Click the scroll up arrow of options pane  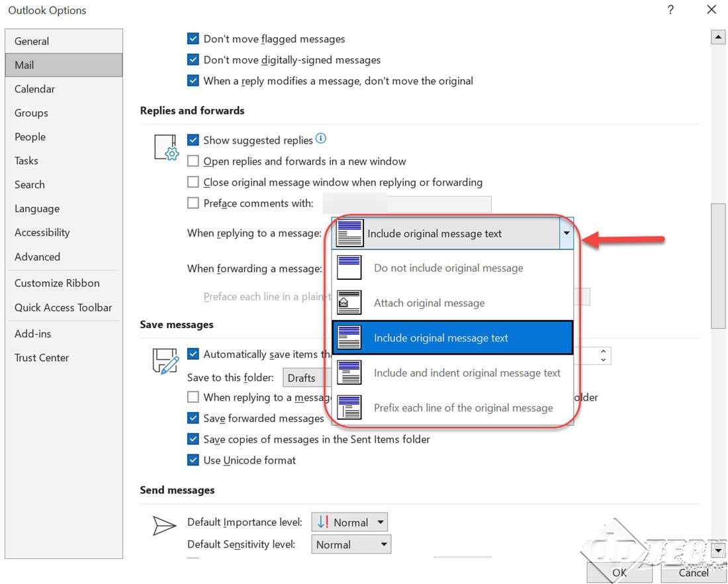718,36
